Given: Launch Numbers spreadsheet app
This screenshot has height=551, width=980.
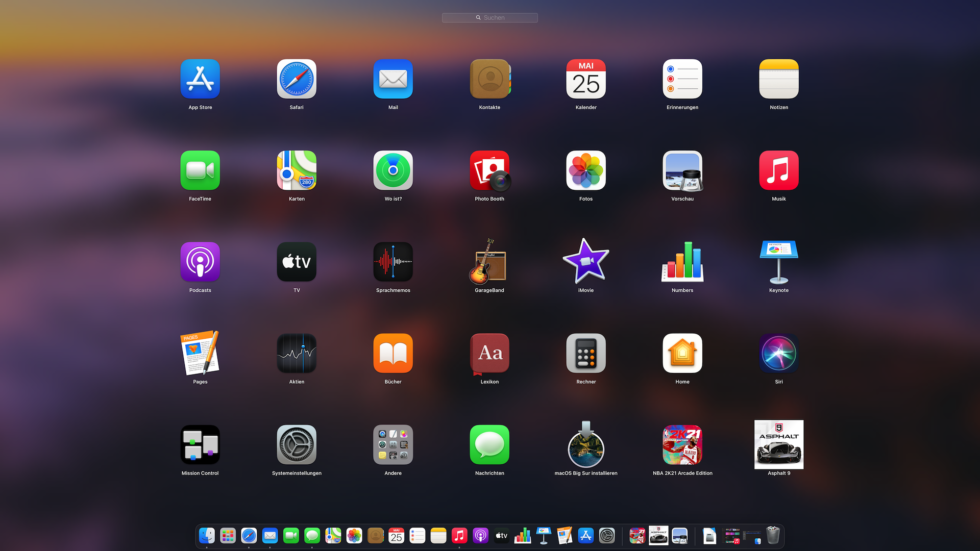Looking at the screenshot, I should click(682, 262).
